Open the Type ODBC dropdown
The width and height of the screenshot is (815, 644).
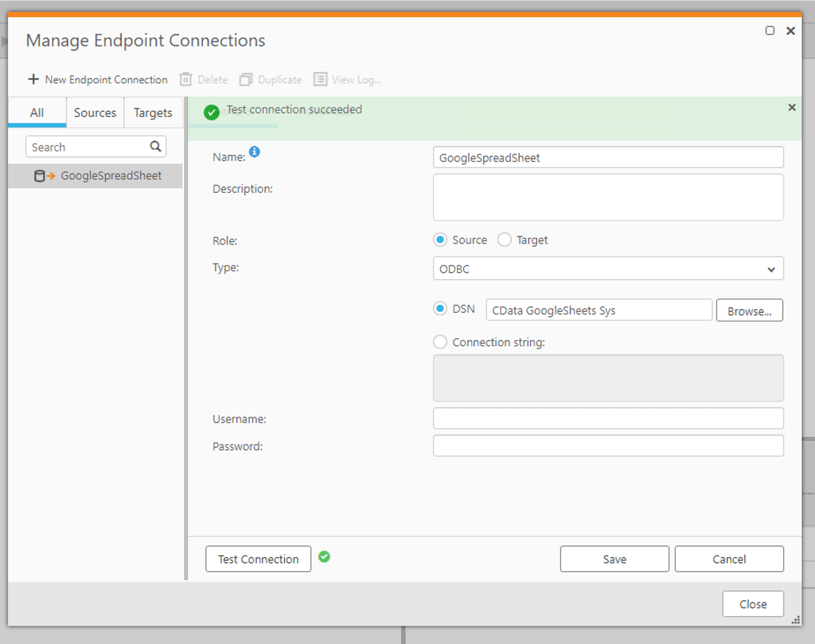pos(608,269)
